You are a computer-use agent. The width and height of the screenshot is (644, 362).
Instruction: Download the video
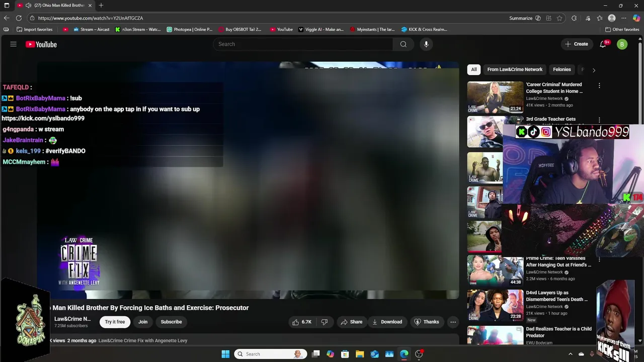coord(386,322)
